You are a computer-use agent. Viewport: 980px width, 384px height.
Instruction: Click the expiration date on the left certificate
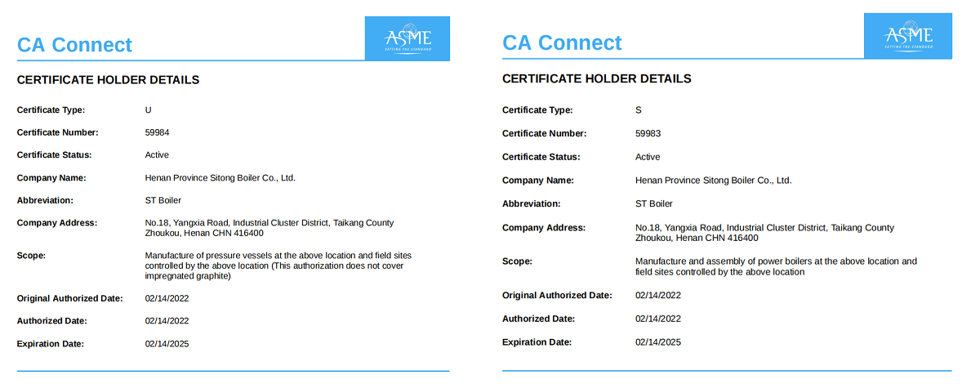pyautogui.click(x=167, y=344)
